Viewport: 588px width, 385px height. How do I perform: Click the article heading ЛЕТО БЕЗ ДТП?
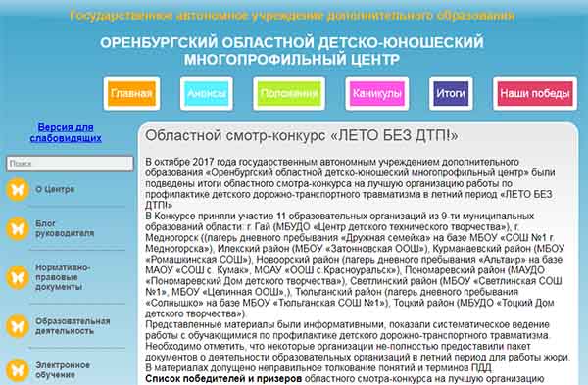(302, 136)
